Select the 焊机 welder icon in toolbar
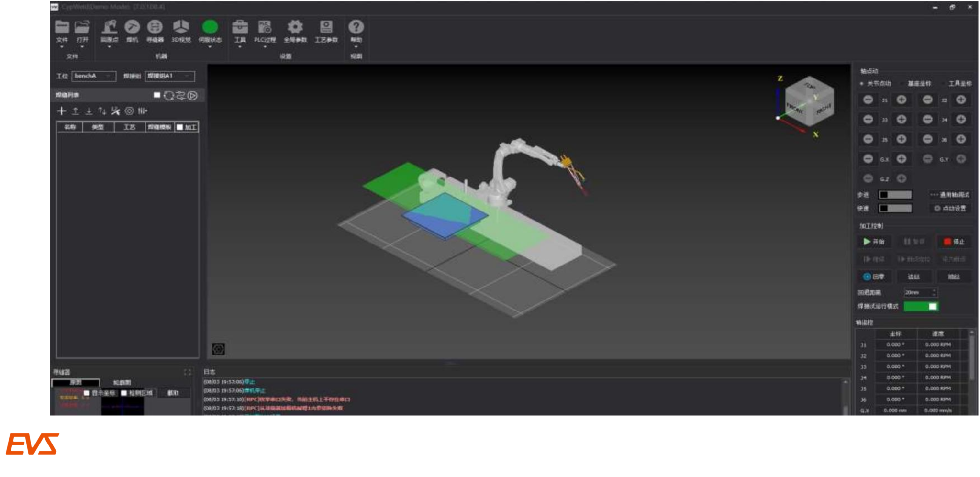The height and width of the screenshot is (477, 980). [133, 29]
